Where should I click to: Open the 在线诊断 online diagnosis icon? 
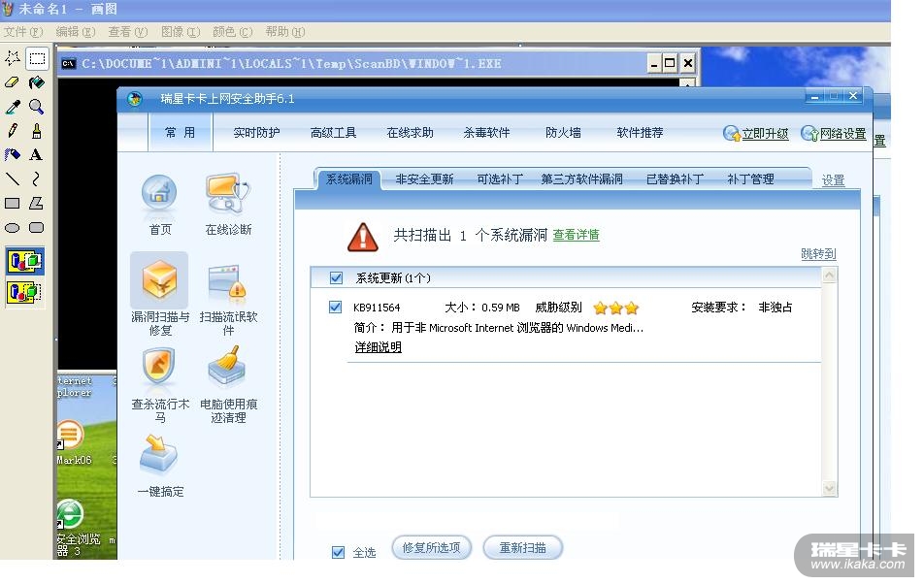(229, 205)
